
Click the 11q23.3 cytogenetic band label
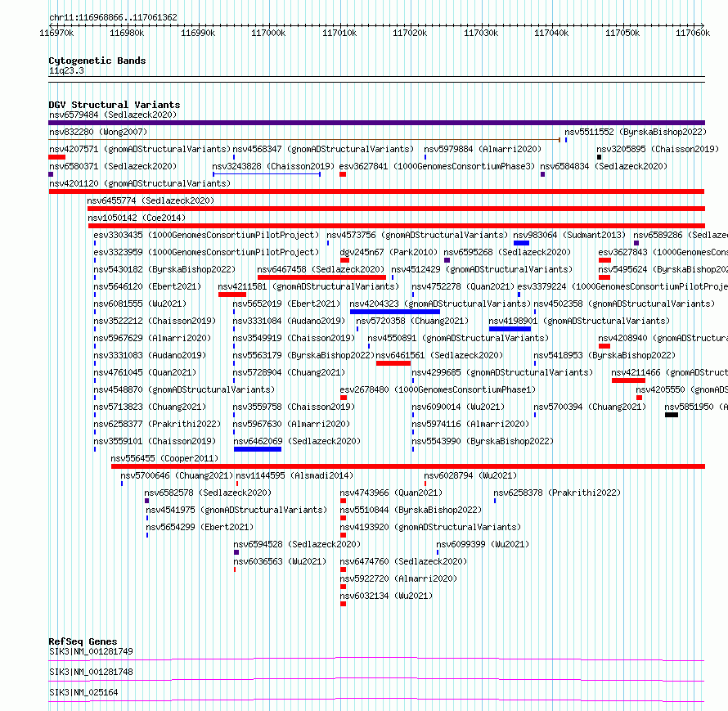(x=66, y=70)
